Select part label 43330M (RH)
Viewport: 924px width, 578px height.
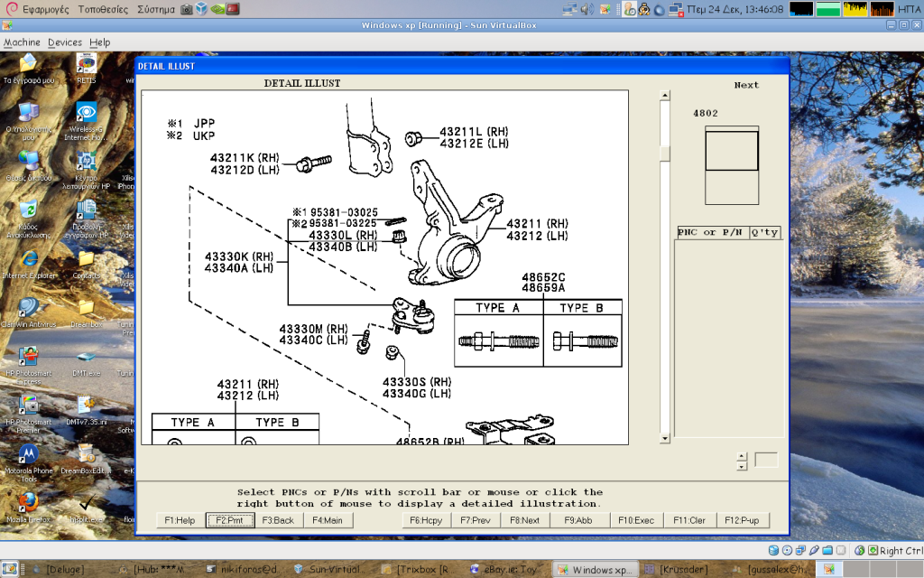pyautogui.click(x=313, y=329)
